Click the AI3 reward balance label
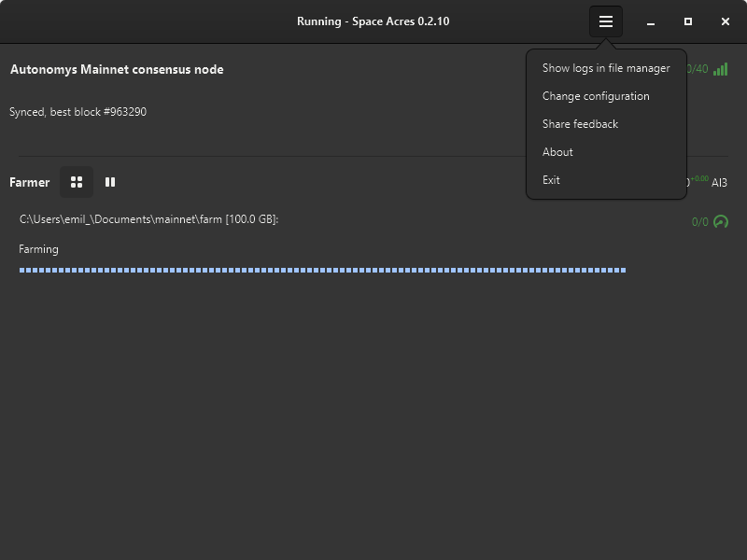The height and width of the screenshot is (560, 747). coord(719,183)
